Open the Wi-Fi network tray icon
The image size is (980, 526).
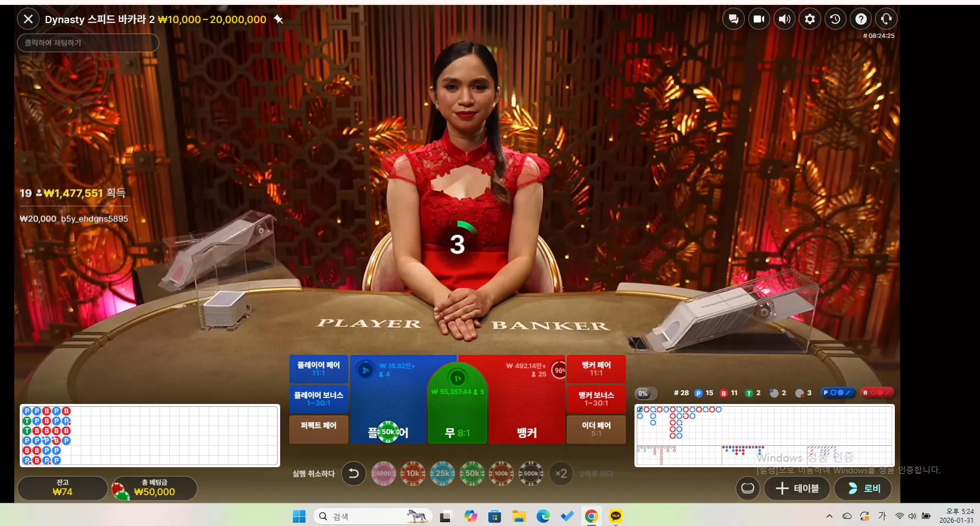coord(899,516)
